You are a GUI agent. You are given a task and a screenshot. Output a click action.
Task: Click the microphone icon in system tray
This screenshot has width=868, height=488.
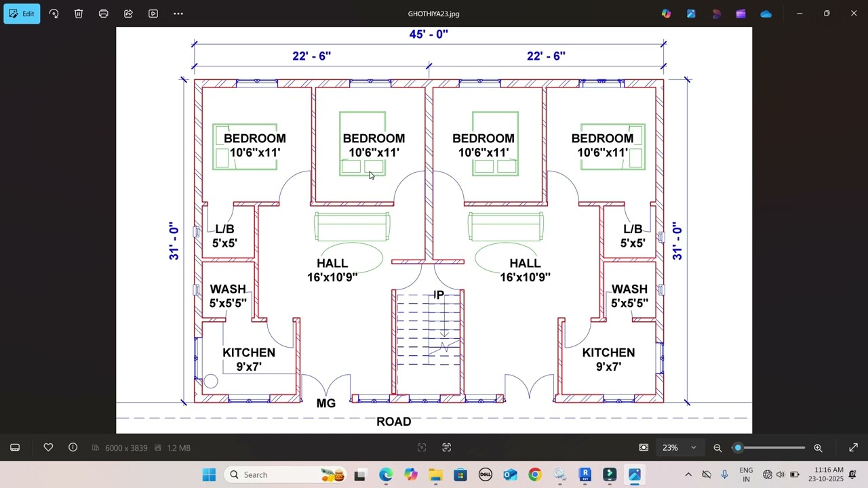click(725, 474)
